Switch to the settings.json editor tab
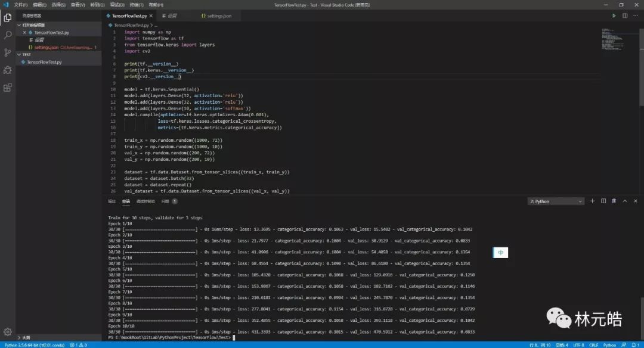Screen dimensions: 644x348 [216, 16]
